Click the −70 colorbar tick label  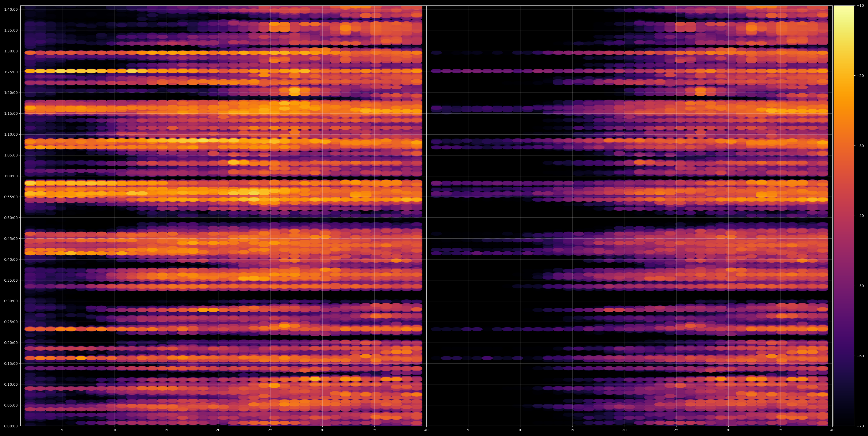860,426
